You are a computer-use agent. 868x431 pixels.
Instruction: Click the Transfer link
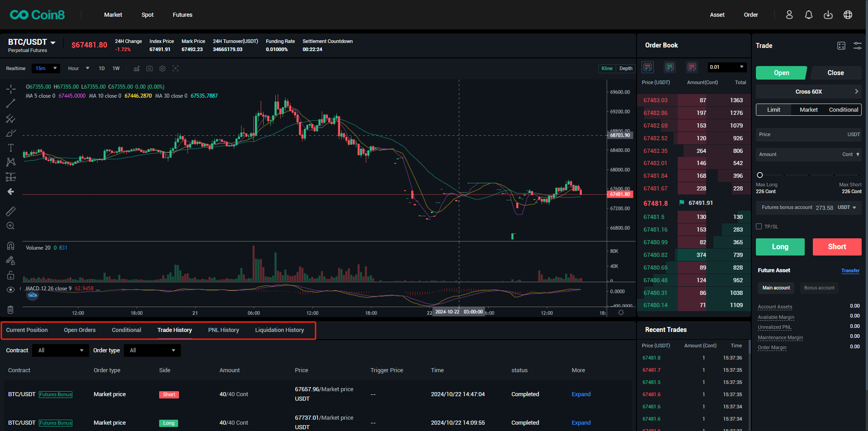(x=850, y=270)
